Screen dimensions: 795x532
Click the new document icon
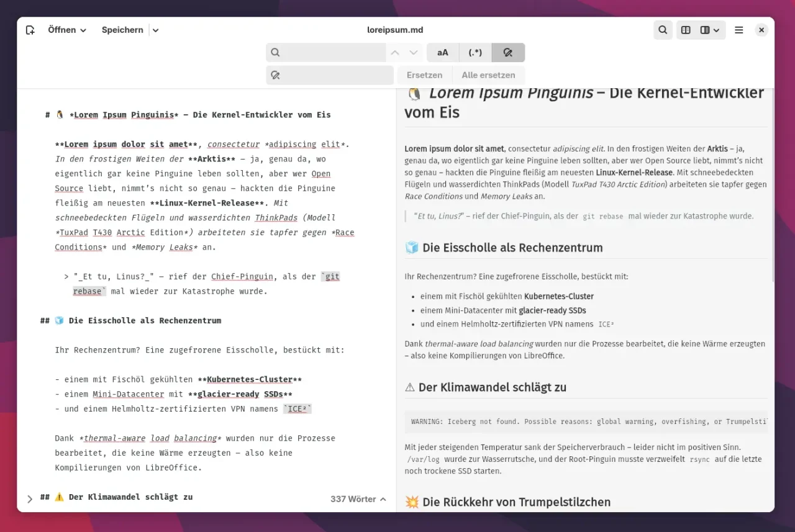point(30,30)
